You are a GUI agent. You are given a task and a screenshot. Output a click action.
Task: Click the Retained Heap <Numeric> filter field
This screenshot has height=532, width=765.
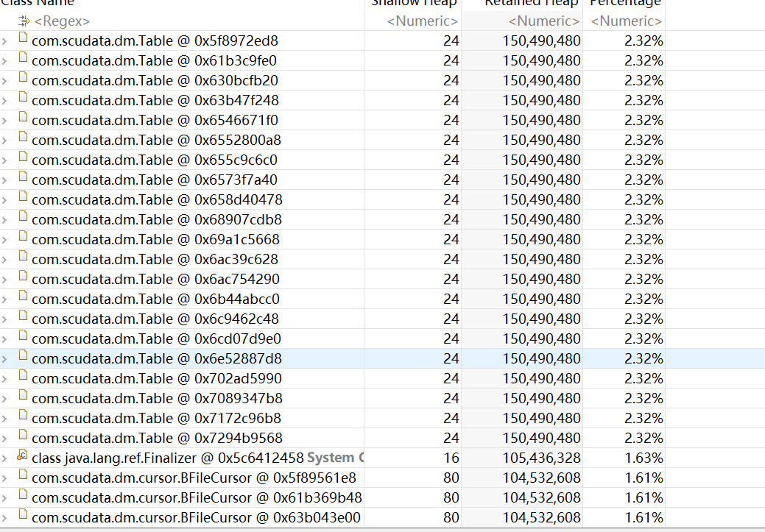(544, 21)
